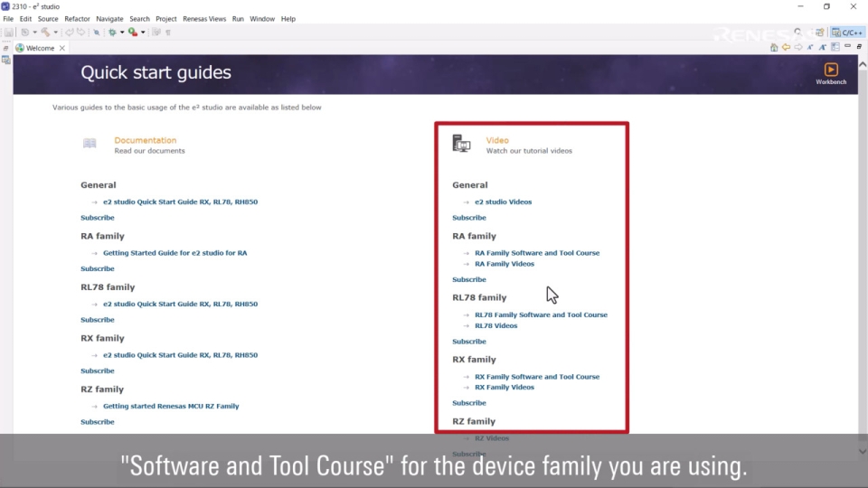868x488 pixels.
Task: Open the Window menu
Action: point(262,19)
